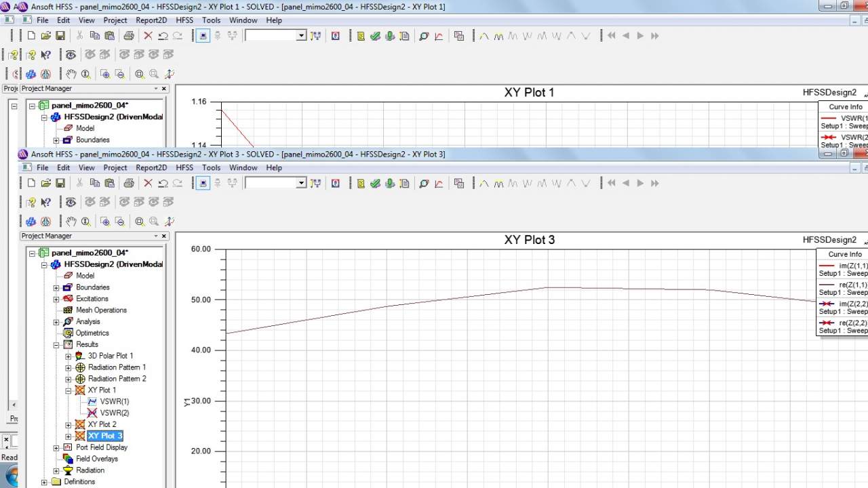The image size is (868, 488).
Task: Click New file icon in XY Plot 3 window
Action: point(31,183)
